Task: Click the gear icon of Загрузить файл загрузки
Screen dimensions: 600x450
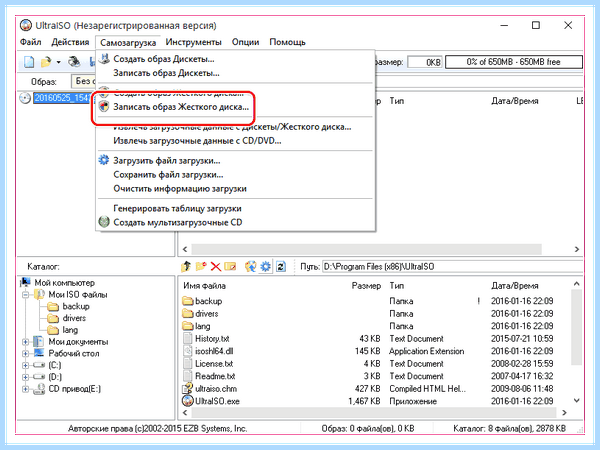Action: pos(104,160)
